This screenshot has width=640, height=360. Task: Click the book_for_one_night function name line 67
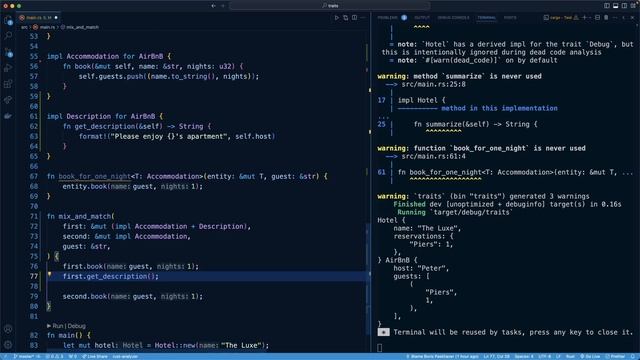click(x=94, y=176)
